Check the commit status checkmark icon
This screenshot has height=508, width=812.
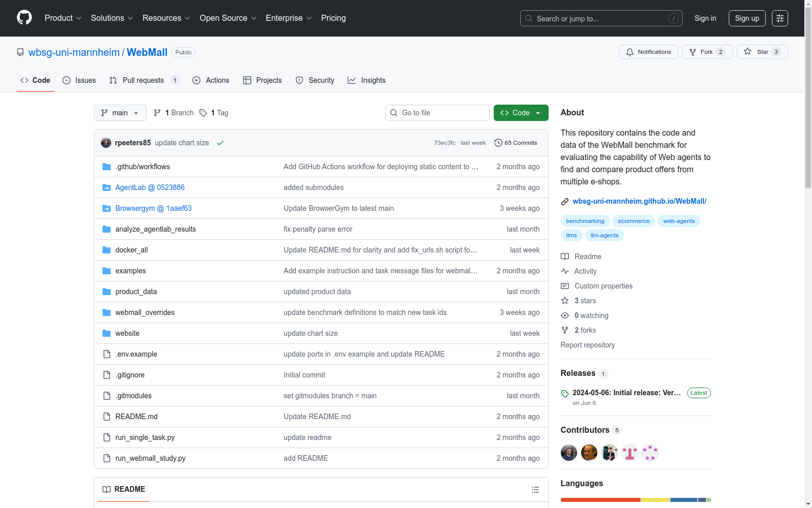[x=220, y=143]
